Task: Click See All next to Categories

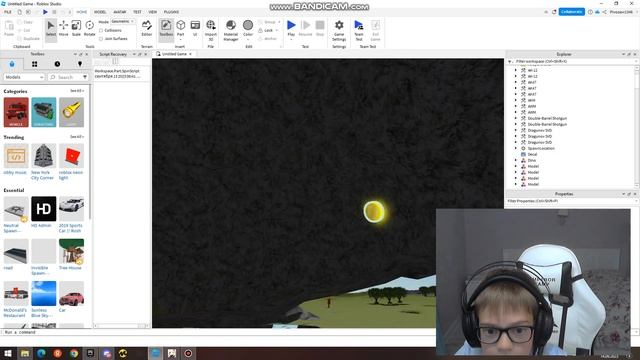Action: [77, 91]
